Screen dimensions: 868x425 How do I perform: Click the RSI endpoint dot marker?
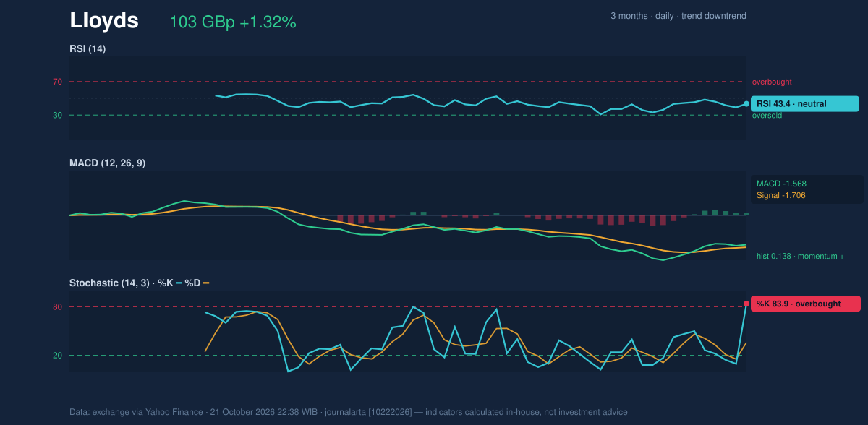tap(746, 104)
